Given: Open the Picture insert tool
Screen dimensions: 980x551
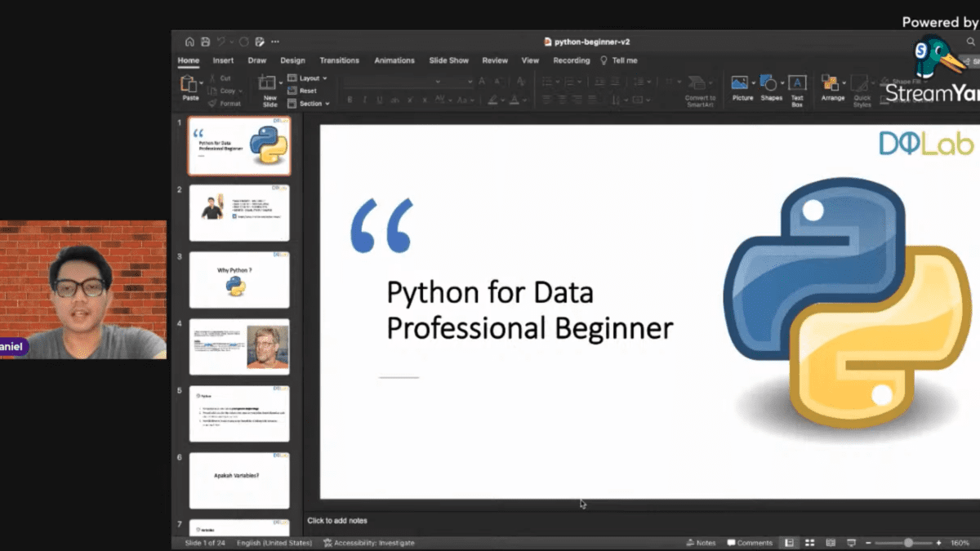Looking at the screenshot, I should 742,84.
